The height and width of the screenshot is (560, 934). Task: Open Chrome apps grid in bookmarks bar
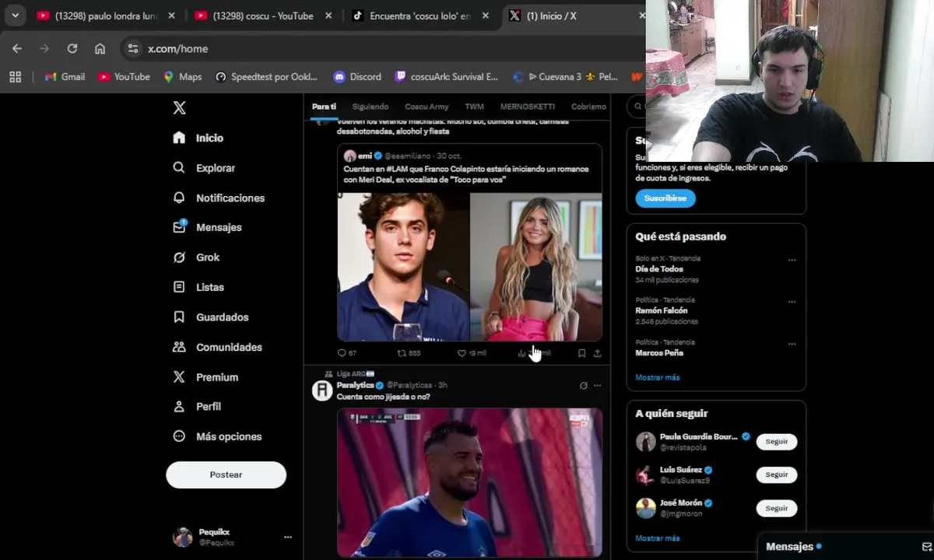[x=15, y=77]
